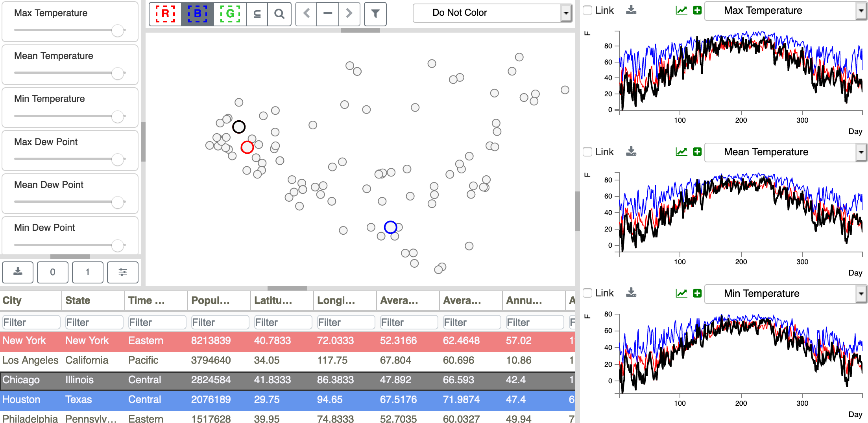Open the slider settings adjustments icon
The image size is (868, 423).
[x=123, y=272]
